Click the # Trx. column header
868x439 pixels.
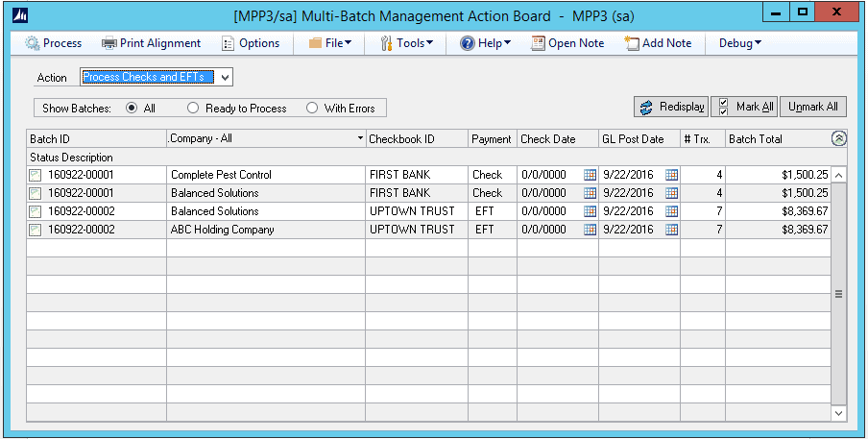703,139
